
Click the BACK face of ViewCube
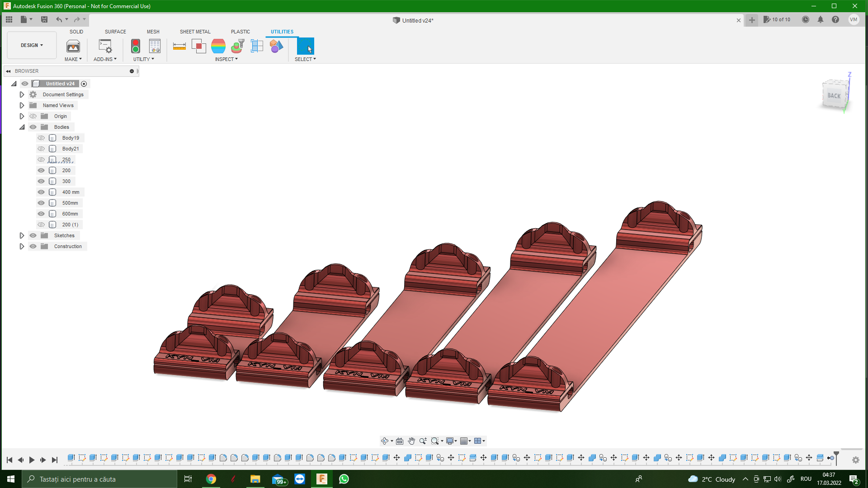834,95
